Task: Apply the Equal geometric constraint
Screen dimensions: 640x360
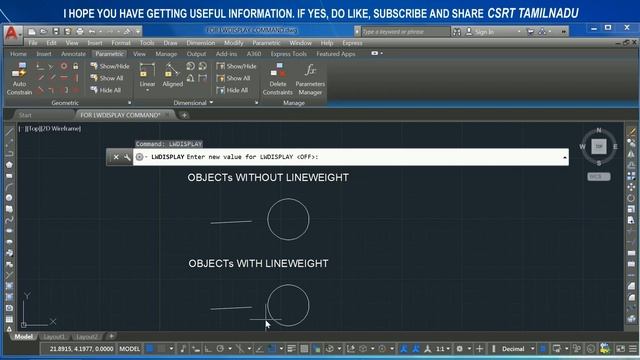Action: point(76,90)
